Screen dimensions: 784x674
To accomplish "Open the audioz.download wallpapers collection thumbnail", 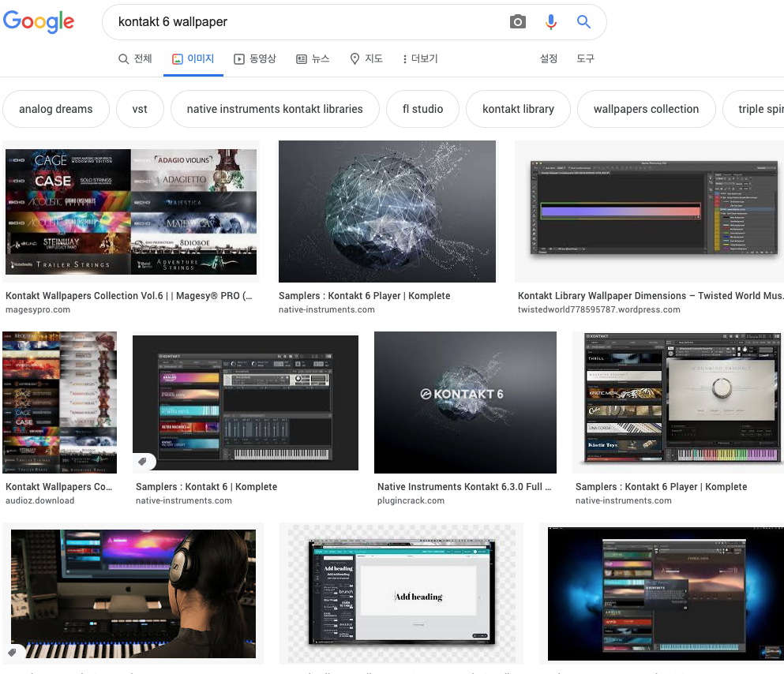I will (x=59, y=403).
